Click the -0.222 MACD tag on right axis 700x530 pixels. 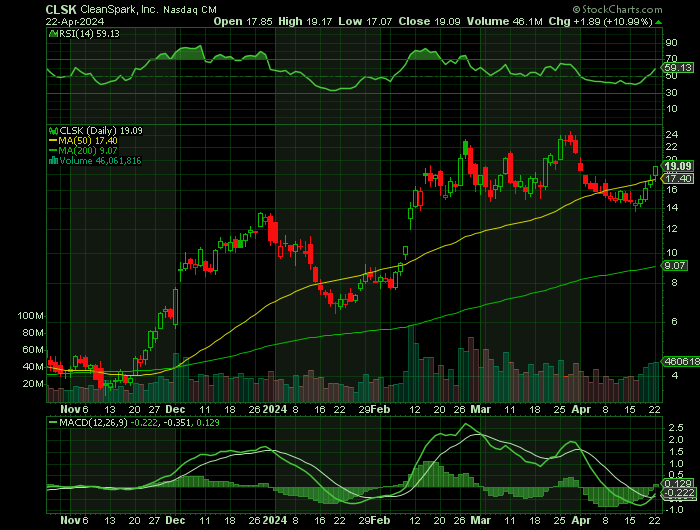[679, 493]
